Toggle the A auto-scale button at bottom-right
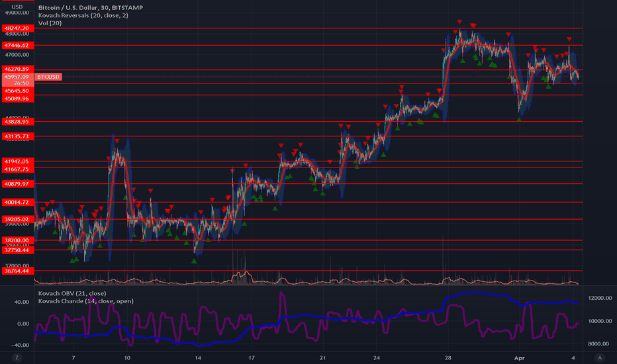Screen dimensions: 617x364 (600, 357)
